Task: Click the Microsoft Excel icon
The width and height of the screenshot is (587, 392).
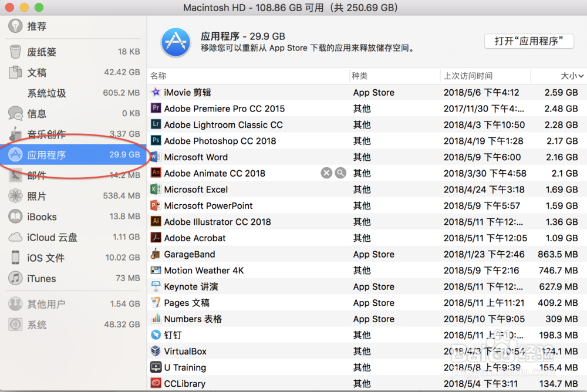Action: pyautogui.click(x=156, y=190)
